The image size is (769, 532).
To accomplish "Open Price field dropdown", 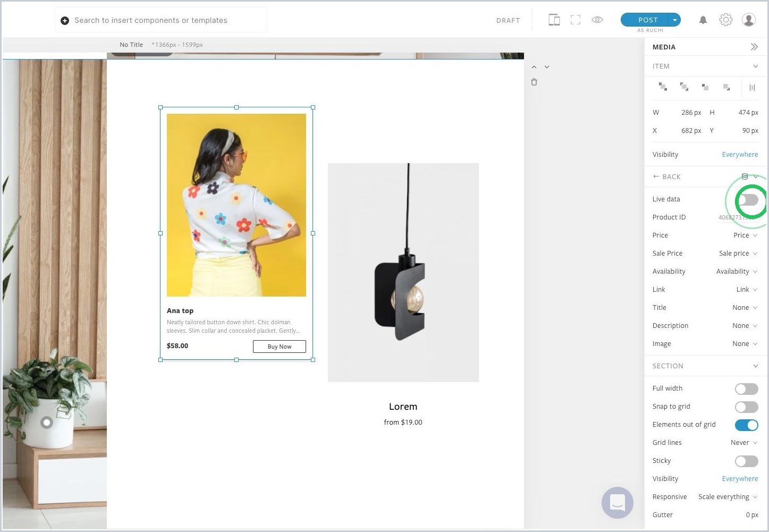I will (745, 235).
